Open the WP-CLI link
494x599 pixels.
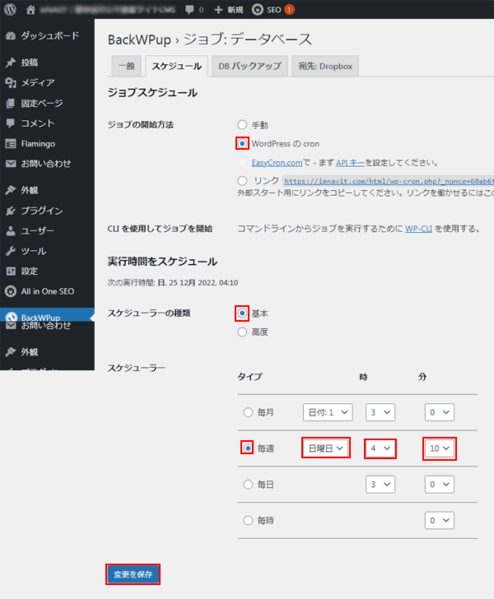tap(418, 229)
